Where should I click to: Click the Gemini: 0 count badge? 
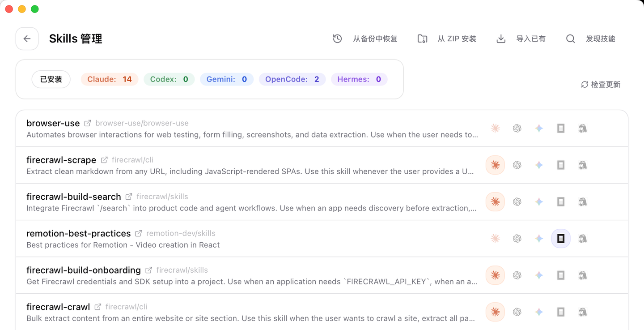227,79
